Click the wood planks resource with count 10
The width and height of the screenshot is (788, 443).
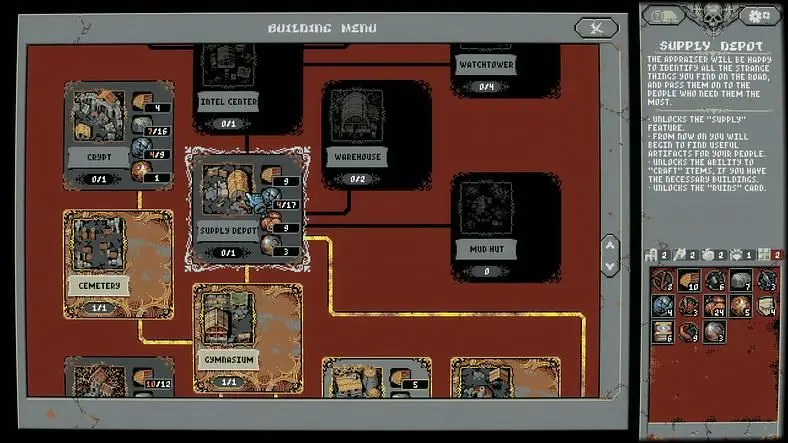click(x=688, y=280)
